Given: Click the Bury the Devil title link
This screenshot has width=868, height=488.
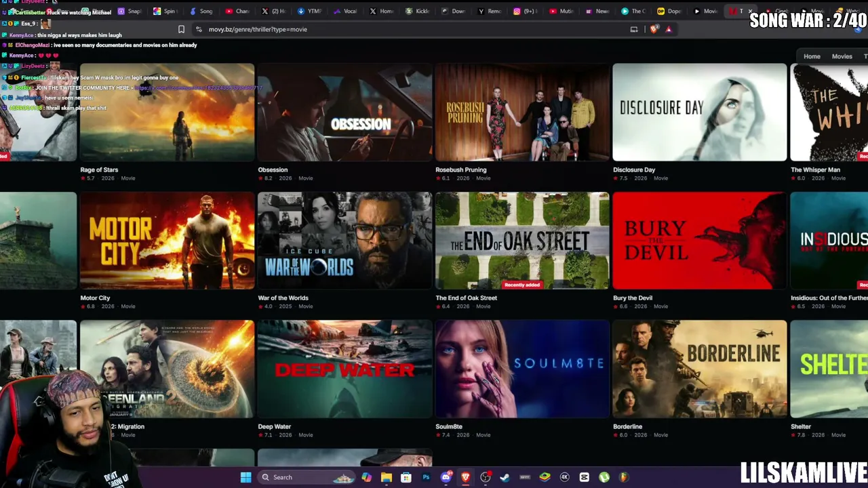Looking at the screenshot, I should click(x=633, y=298).
